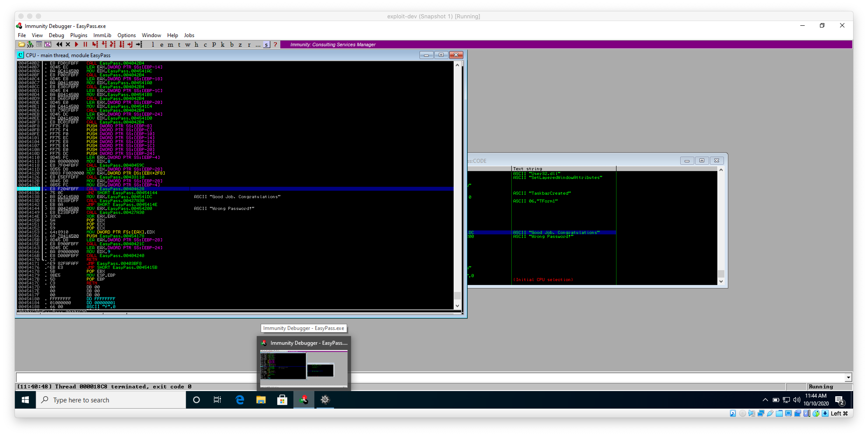Expand the command bar history dropdown arrow
Image resolution: width=868 pixels, height=436 pixels.
[848, 377]
